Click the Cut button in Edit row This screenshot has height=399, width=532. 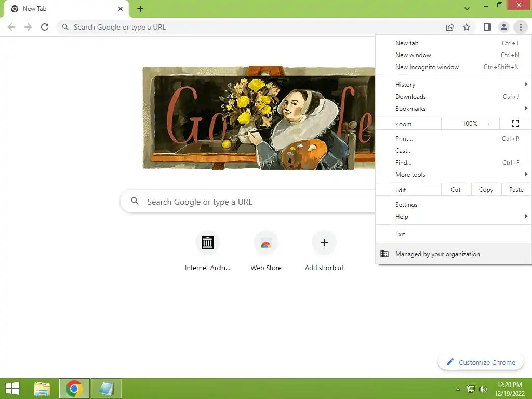click(456, 190)
